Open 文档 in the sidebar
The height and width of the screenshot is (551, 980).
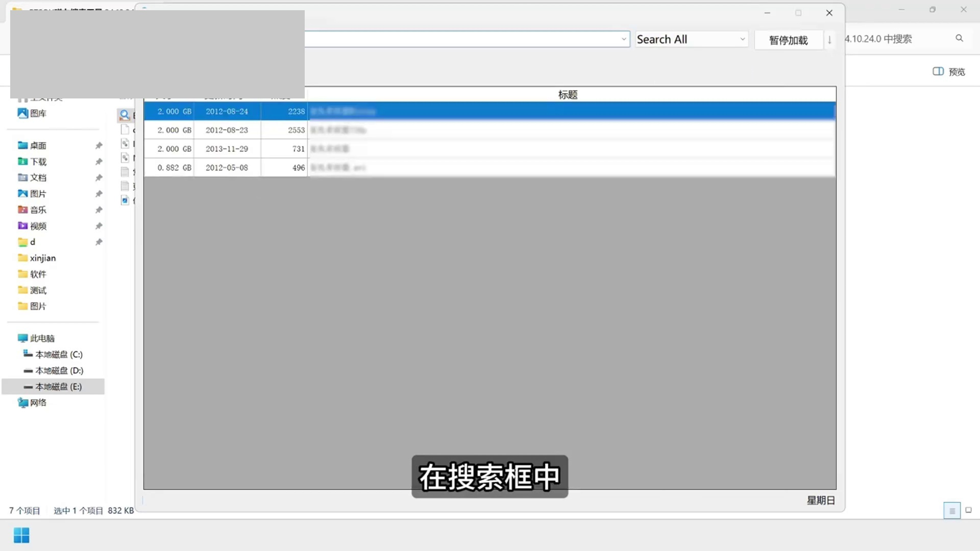[x=32, y=178]
